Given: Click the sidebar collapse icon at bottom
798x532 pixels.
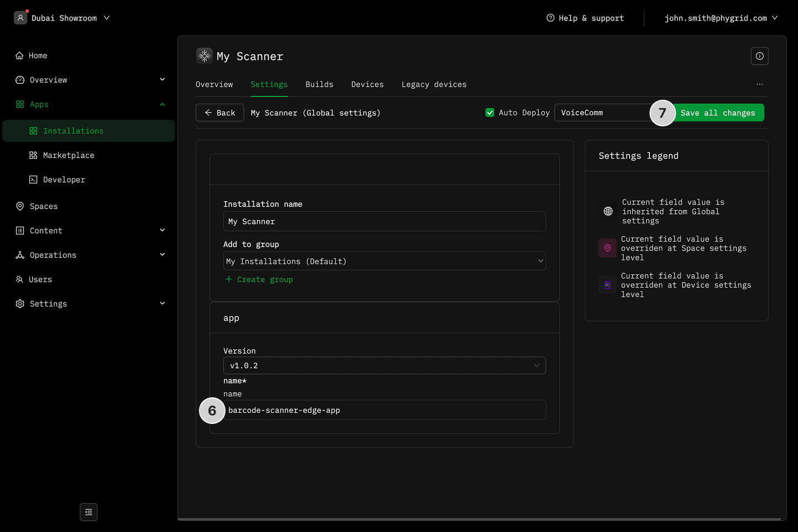Looking at the screenshot, I should click(89, 512).
